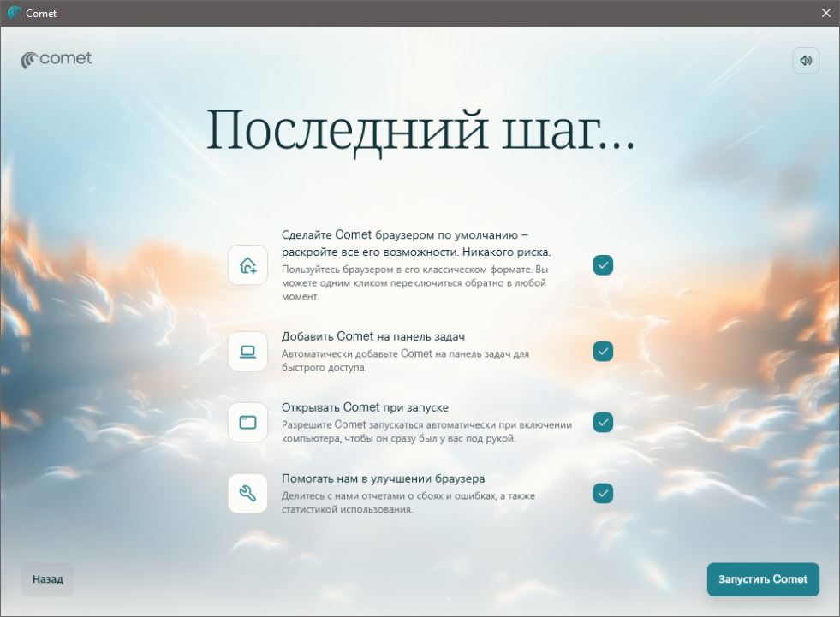Click the wrench icon for browser improvement

pyautogui.click(x=247, y=493)
